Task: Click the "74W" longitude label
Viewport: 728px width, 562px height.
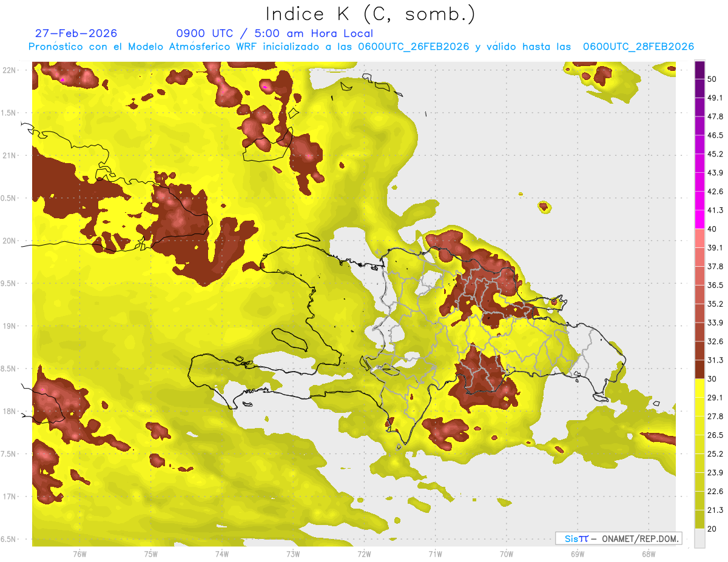Action: pyautogui.click(x=222, y=554)
